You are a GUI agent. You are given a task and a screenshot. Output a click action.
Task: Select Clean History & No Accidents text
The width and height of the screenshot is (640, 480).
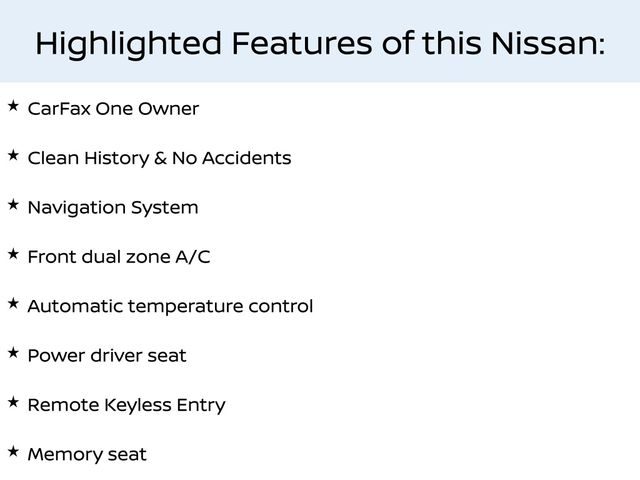tap(159, 158)
